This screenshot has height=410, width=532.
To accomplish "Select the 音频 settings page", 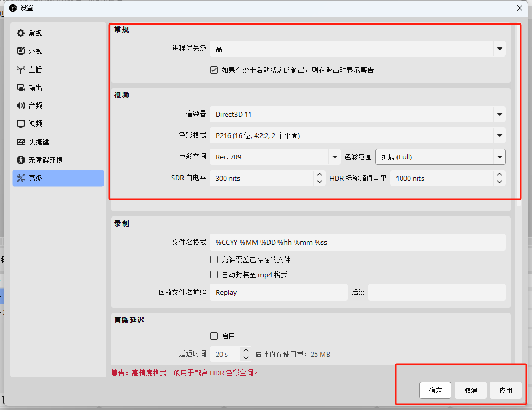I will tap(35, 106).
